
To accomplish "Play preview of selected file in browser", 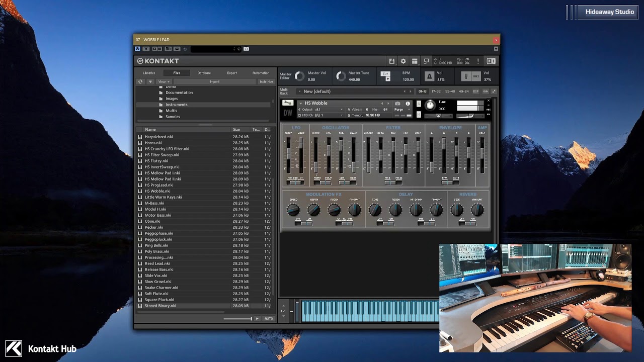I will click(257, 318).
